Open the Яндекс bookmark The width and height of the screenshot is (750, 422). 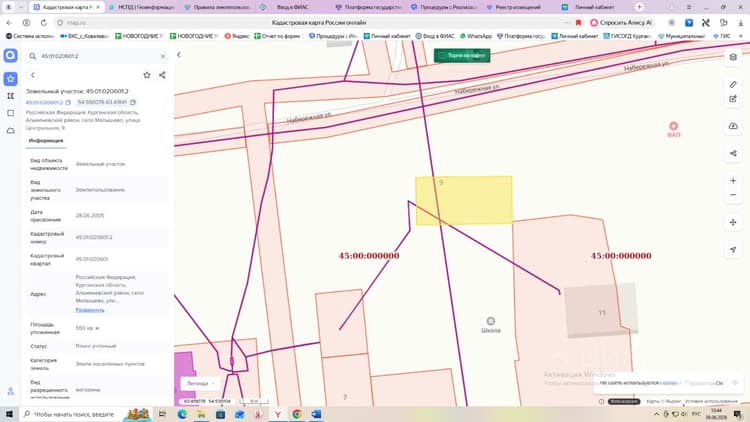(237, 36)
